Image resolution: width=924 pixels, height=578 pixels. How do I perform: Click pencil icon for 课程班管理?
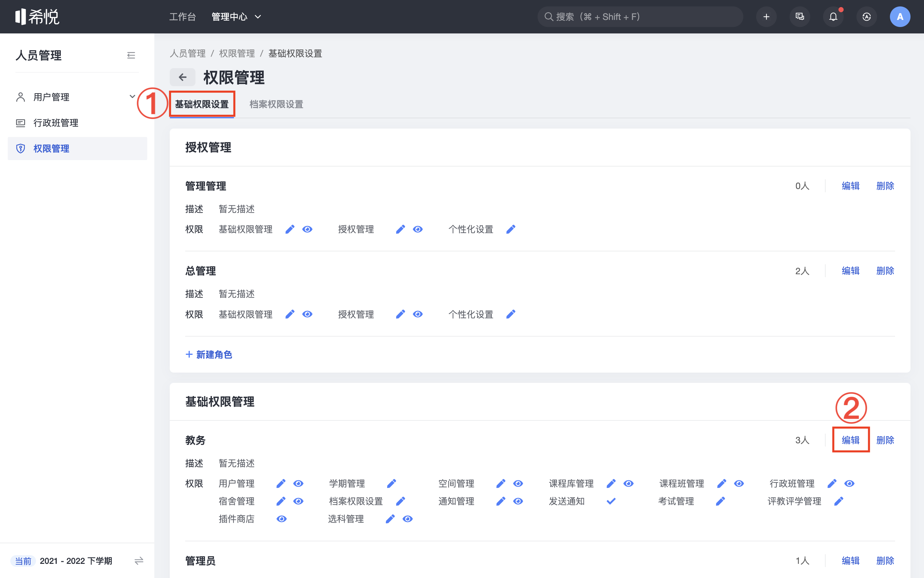(x=721, y=483)
